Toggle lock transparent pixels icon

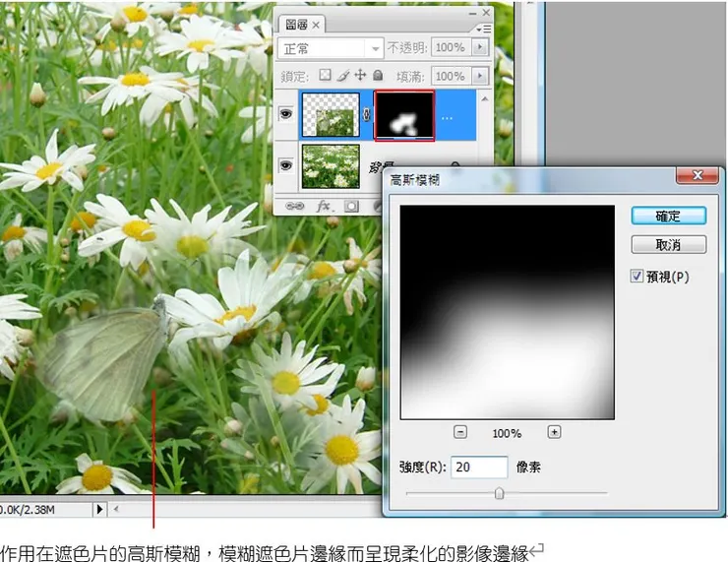(x=325, y=75)
